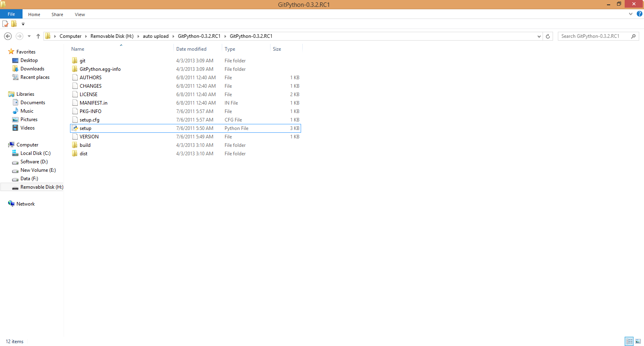Select the GitPython.egg-info folder icon

tap(75, 69)
